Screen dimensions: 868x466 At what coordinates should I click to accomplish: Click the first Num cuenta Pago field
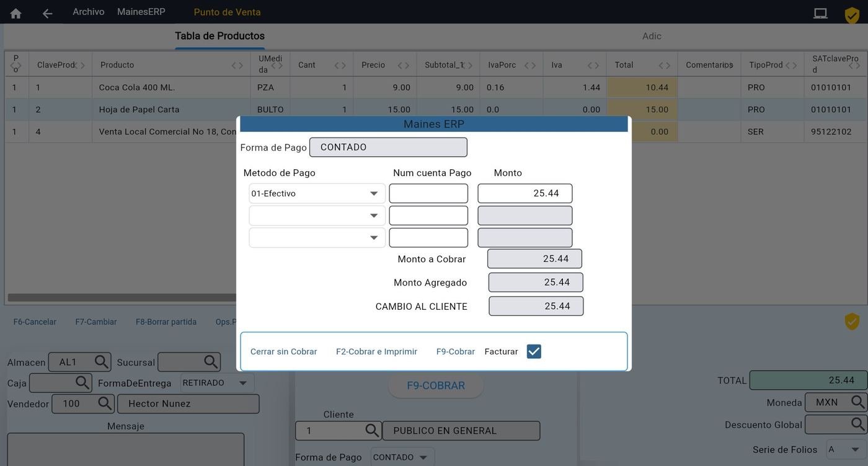coord(428,193)
